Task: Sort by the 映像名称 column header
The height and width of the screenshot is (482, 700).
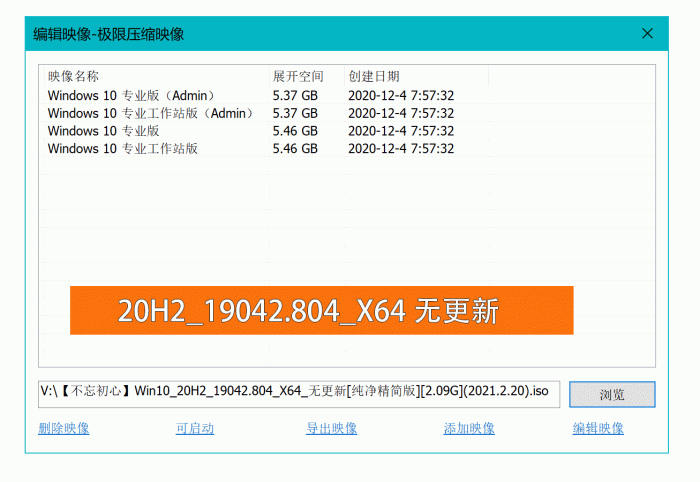Action: (74, 76)
